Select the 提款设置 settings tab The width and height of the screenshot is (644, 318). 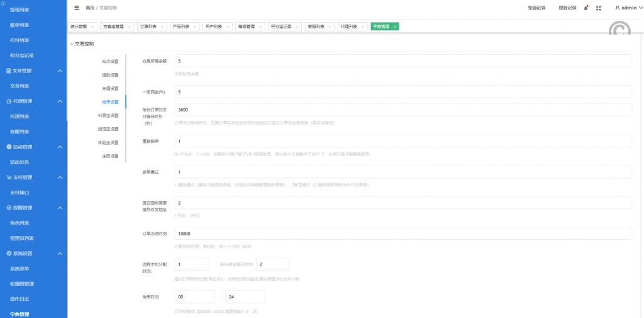pos(110,75)
